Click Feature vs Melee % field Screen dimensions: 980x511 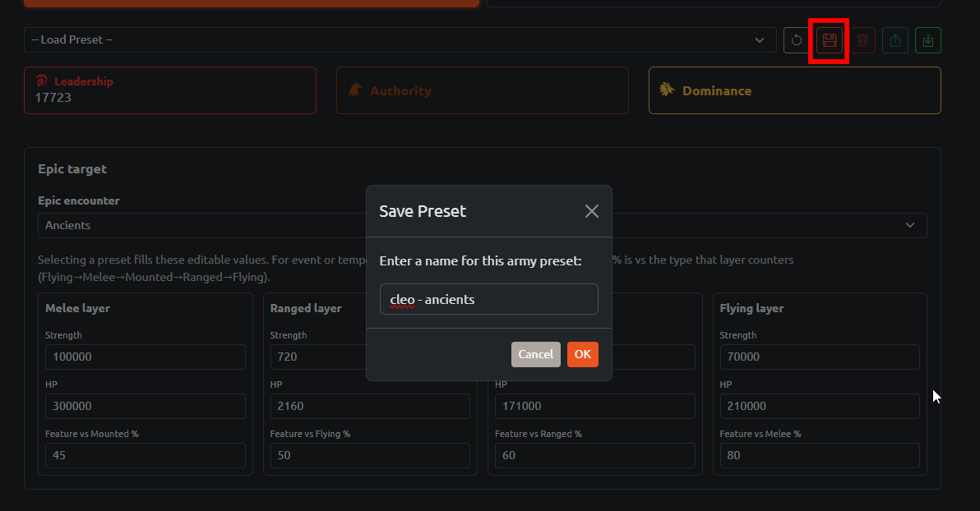click(820, 455)
